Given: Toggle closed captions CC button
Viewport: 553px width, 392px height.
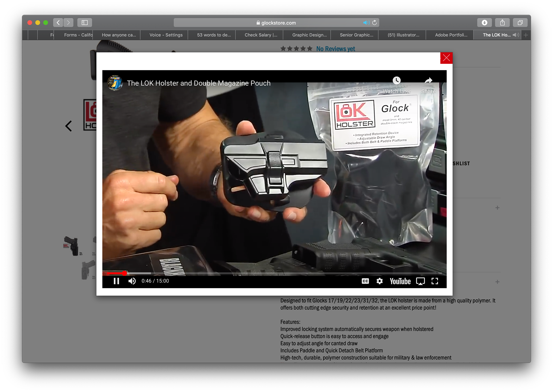Looking at the screenshot, I should point(365,281).
